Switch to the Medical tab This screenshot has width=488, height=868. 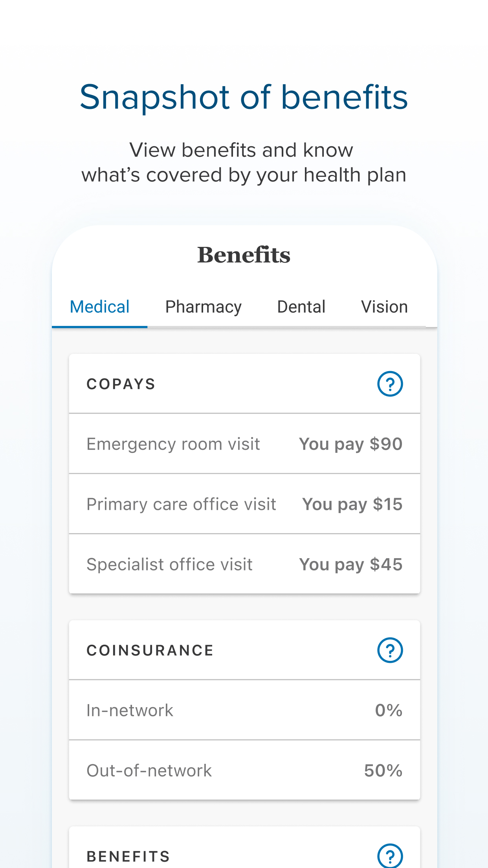click(99, 307)
